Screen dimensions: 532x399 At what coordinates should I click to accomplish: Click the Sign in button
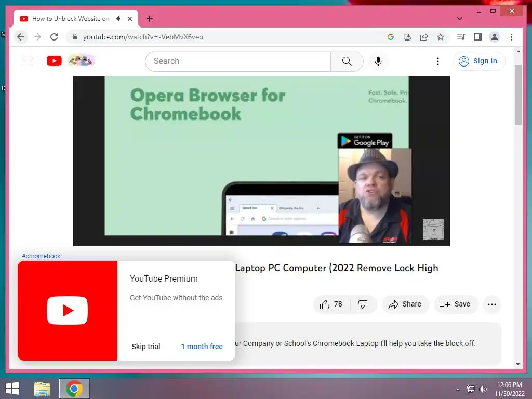point(478,61)
